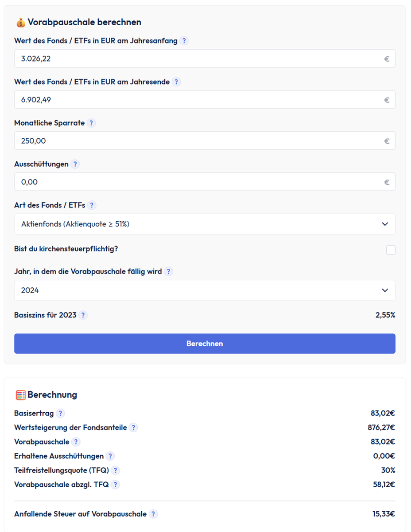Open help for Anfallende Steuer auf Vorabpauschale
This screenshot has width=411, height=532.
pos(153,514)
